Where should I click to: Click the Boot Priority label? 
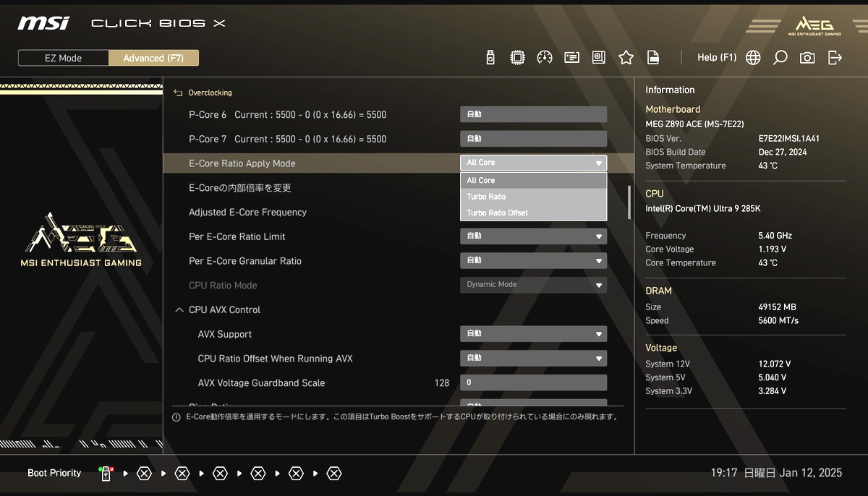pos(54,474)
